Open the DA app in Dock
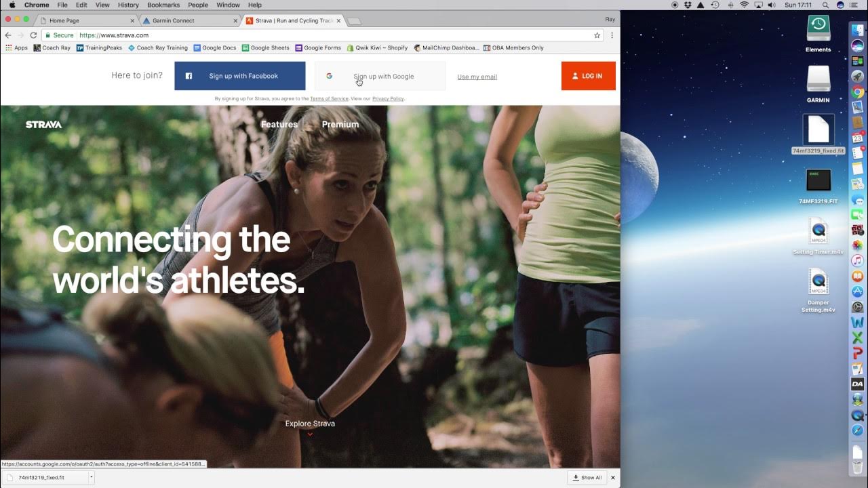The width and height of the screenshot is (868, 488). 858,384
